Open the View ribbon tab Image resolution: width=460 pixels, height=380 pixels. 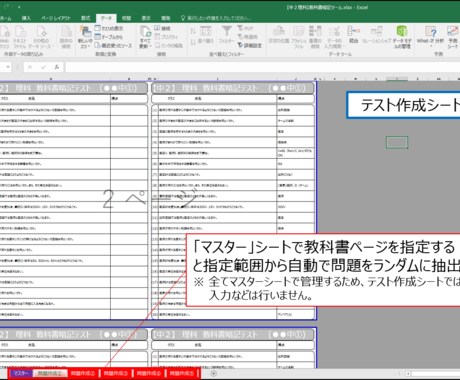(x=146, y=18)
